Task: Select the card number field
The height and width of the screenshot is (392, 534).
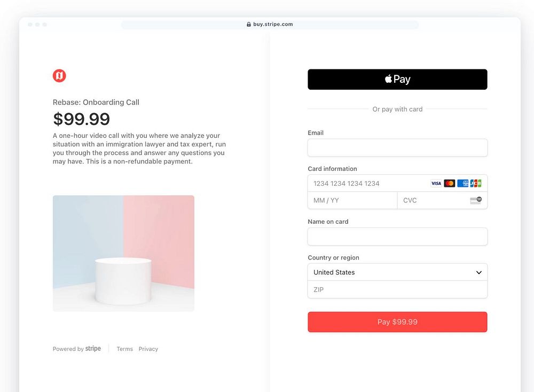Action: [x=368, y=183]
